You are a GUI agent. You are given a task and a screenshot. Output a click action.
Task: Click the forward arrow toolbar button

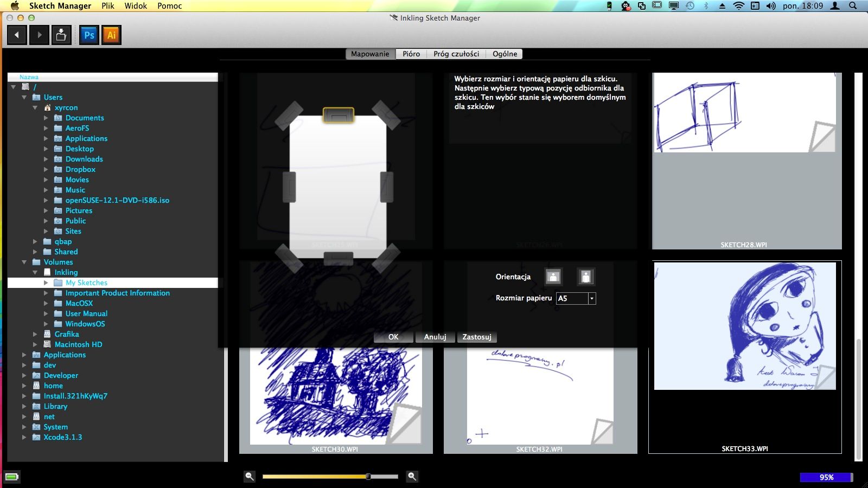click(x=39, y=35)
